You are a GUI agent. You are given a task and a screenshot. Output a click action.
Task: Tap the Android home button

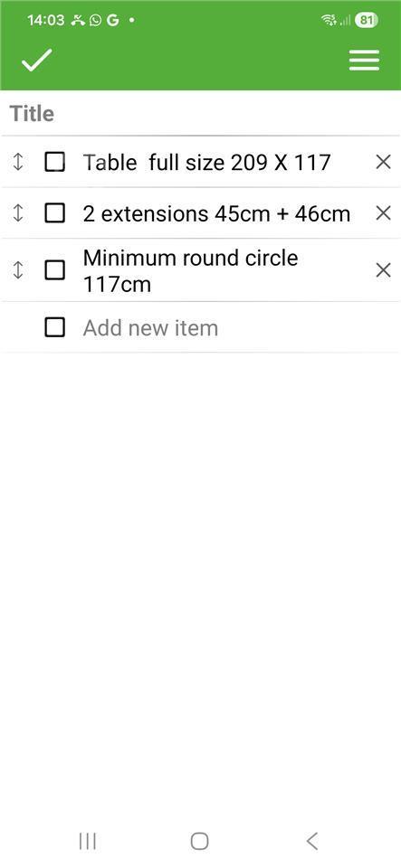tap(199, 841)
